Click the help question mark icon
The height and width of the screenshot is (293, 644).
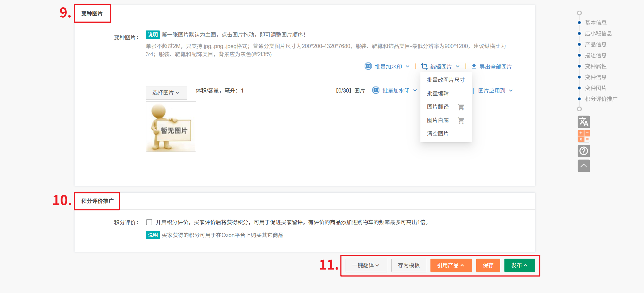click(584, 151)
